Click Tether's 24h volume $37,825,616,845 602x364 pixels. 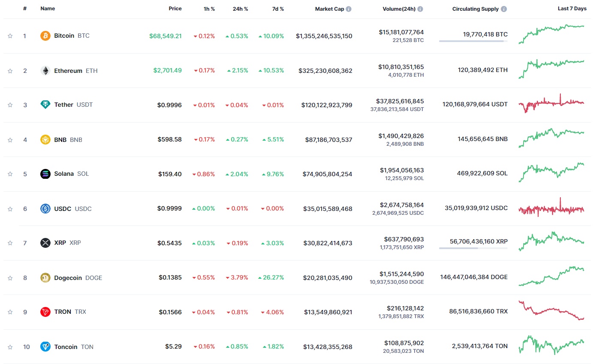(400, 101)
